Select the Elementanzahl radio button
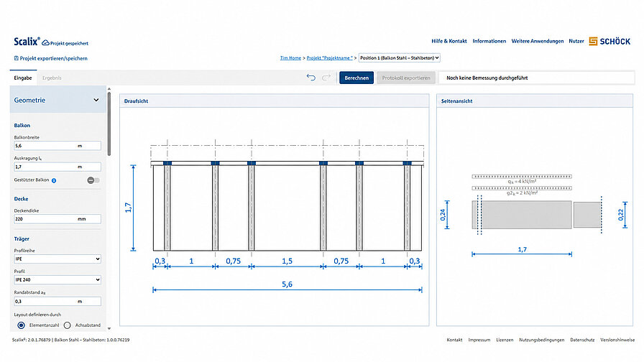Screen dimensions: 644x362 [21, 325]
